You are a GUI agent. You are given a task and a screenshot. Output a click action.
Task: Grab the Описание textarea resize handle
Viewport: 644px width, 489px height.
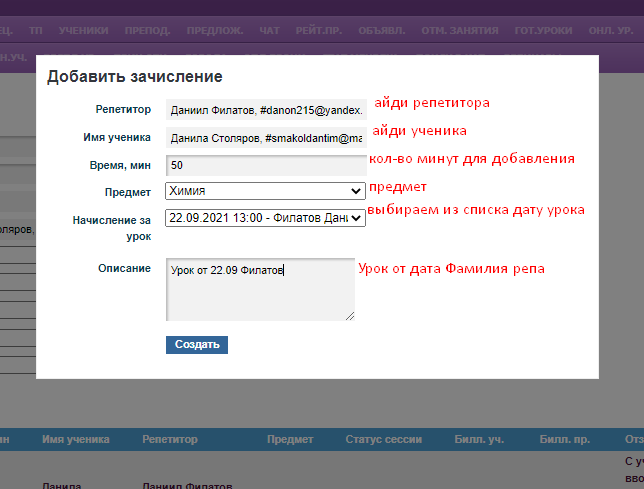click(350, 316)
